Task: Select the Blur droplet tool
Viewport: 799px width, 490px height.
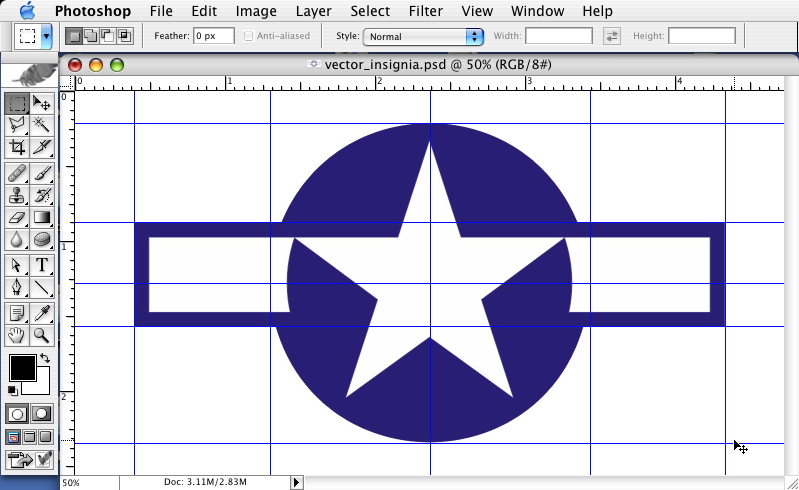Action: pyautogui.click(x=17, y=239)
